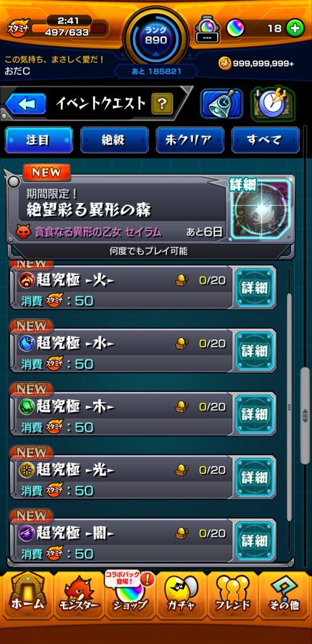Open the event boss thumbnail with 詳細 label
This screenshot has height=644, width=312.
pyautogui.click(x=260, y=209)
